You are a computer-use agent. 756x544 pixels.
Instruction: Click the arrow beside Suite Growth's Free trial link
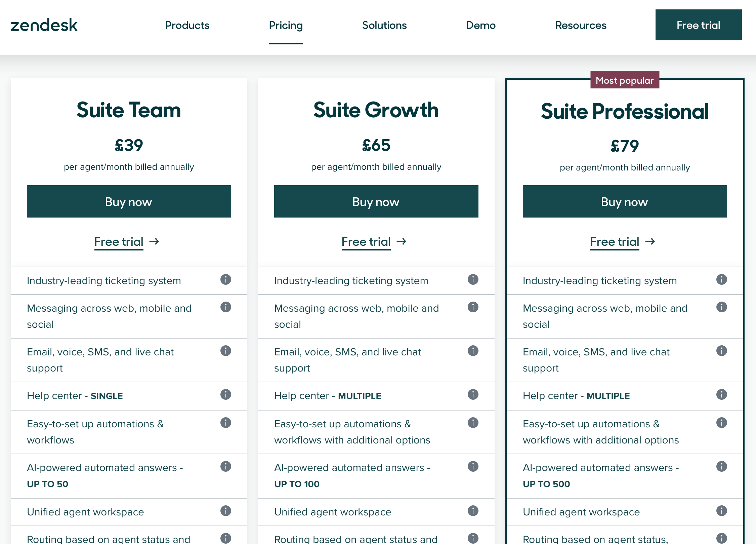[x=402, y=242]
